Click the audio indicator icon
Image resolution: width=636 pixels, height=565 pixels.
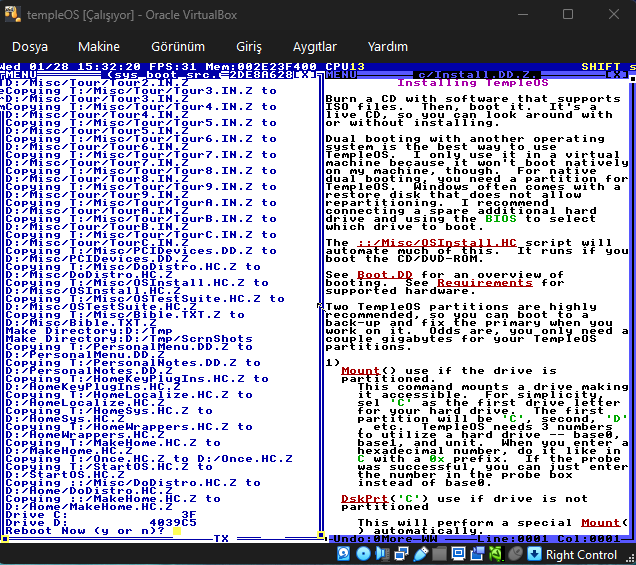pyautogui.click(x=382, y=554)
